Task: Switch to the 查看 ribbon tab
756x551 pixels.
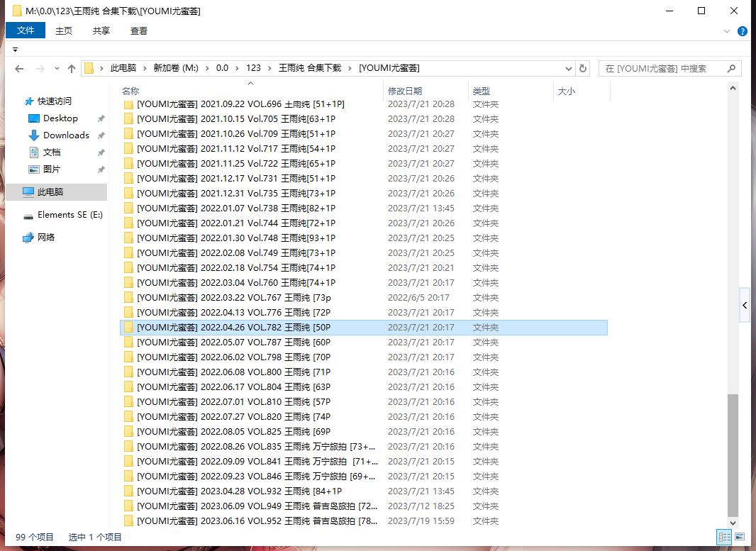Action: click(139, 30)
